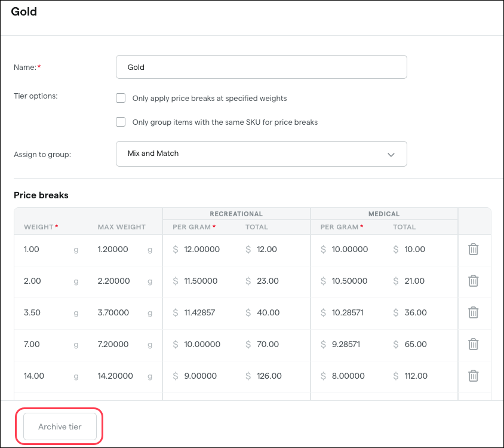Edit recreational per gram 11.42857

tap(199, 312)
